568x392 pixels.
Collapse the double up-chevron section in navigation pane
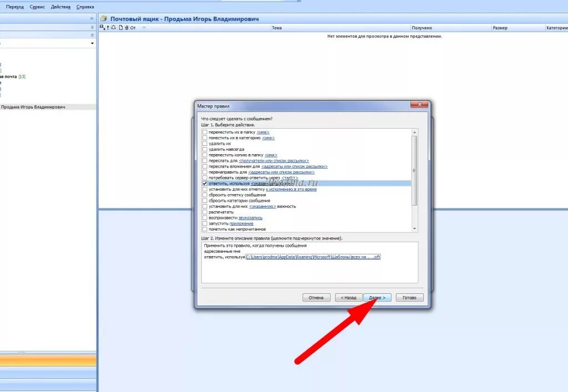coord(92,35)
